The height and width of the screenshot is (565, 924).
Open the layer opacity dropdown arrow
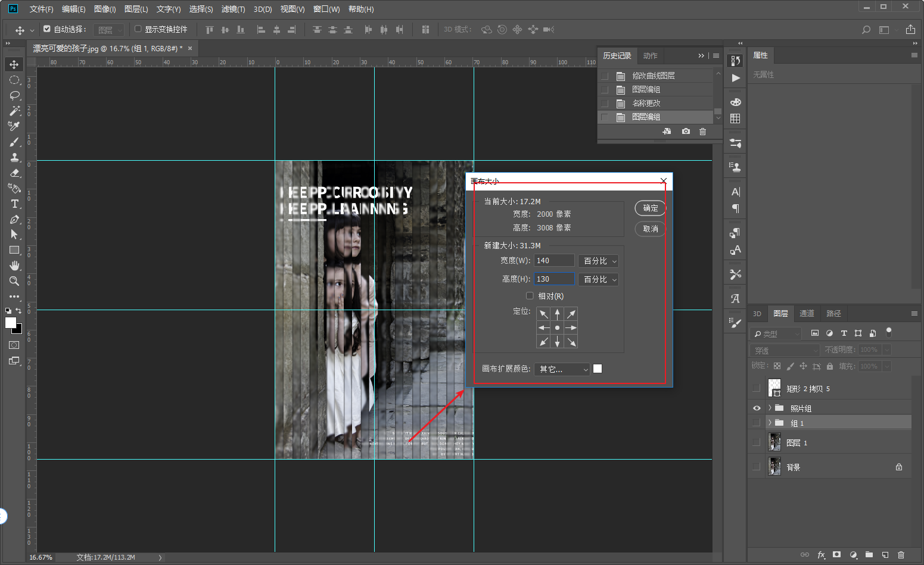[886, 350]
